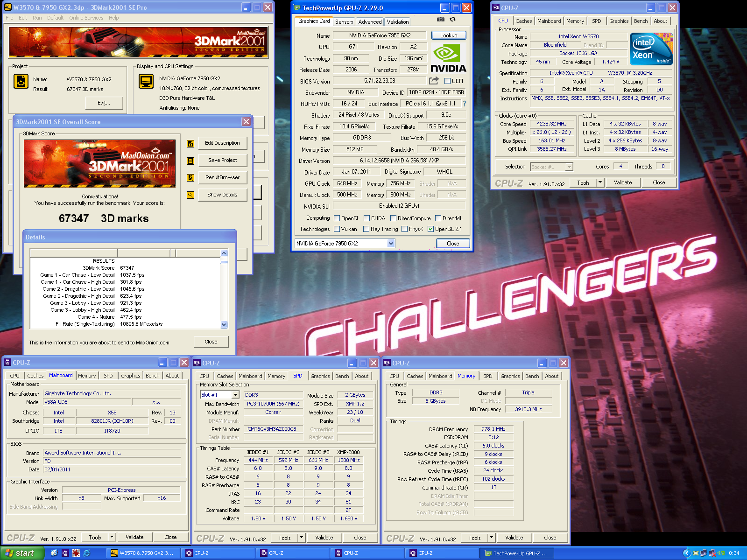This screenshot has width=747, height=560.
Task: Click the Edit... button in Project section
Action: pyautogui.click(x=104, y=103)
